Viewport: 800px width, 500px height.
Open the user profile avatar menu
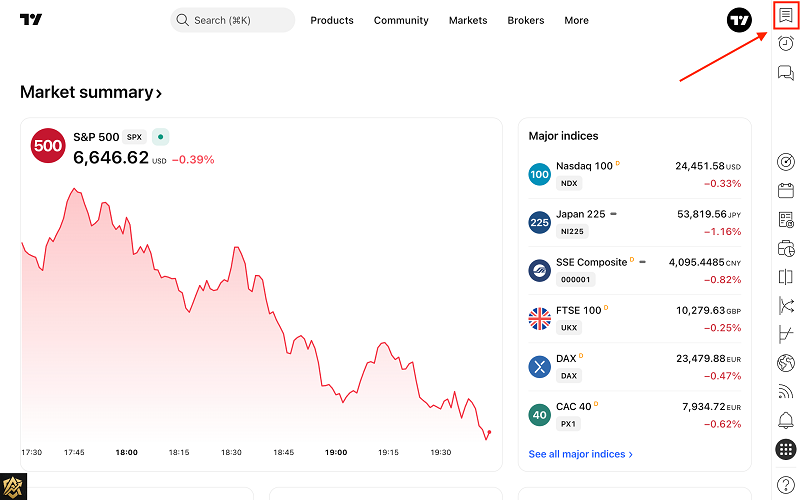point(739,20)
